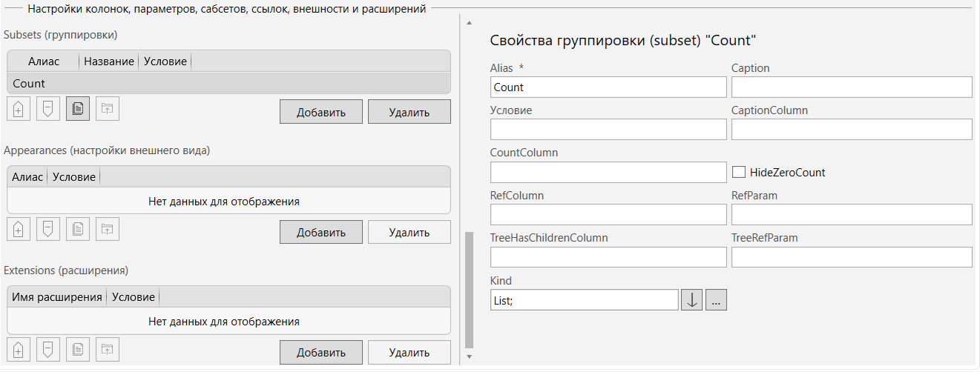This screenshot has width=980, height=372.
Task: Enable the HideZeroCount checkbox
Action: coord(739,172)
